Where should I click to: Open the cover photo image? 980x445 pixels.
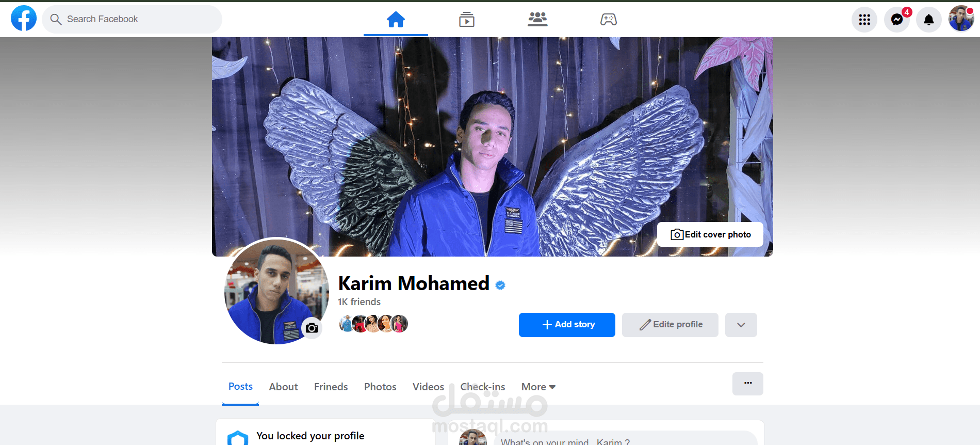[492, 147]
